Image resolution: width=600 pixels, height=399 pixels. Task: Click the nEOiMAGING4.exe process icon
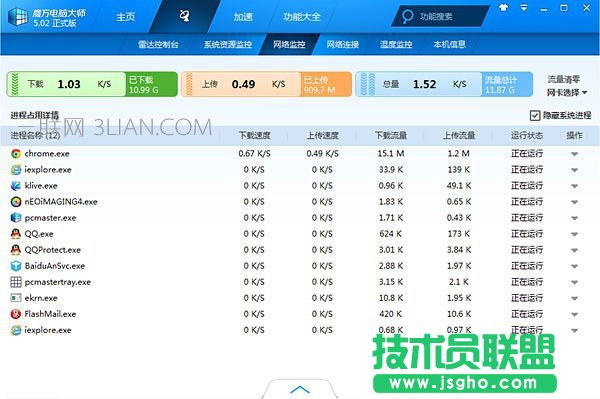coord(16,202)
